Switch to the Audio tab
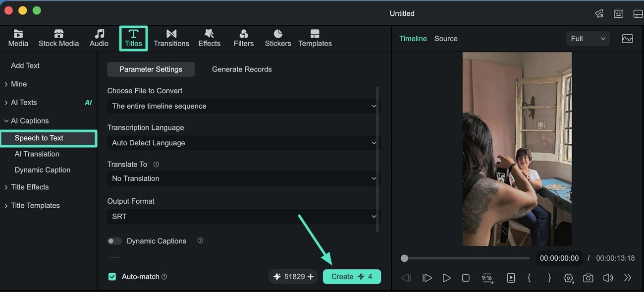This screenshot has height=292, width=644. pos(99,38)
